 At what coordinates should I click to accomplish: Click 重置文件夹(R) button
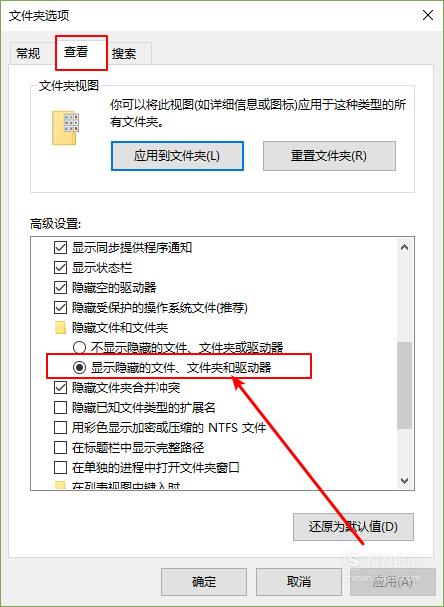coord(329,156)
